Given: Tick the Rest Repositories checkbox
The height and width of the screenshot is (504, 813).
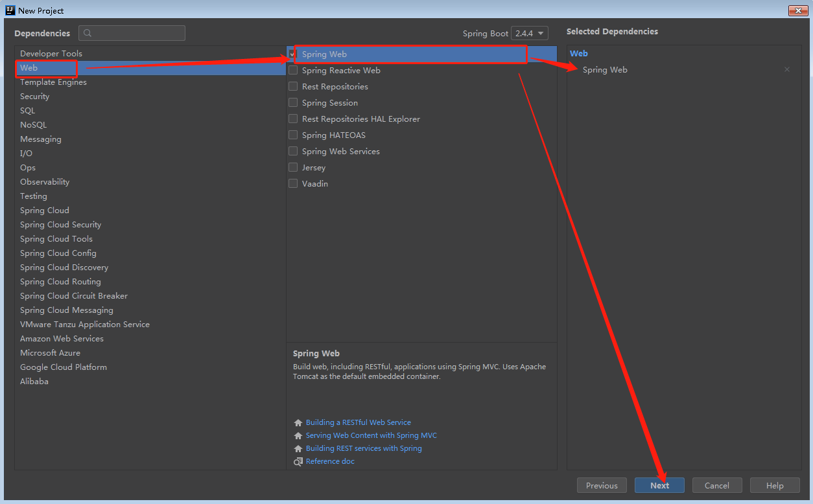Looking at the screenshot, I should click(293, 87).
